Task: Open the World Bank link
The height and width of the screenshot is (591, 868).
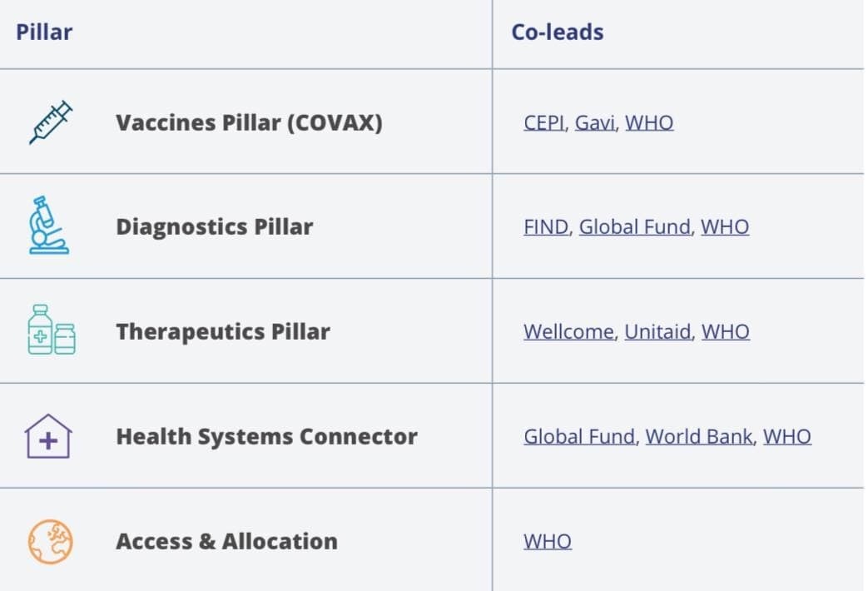Action: coord(699,437)
